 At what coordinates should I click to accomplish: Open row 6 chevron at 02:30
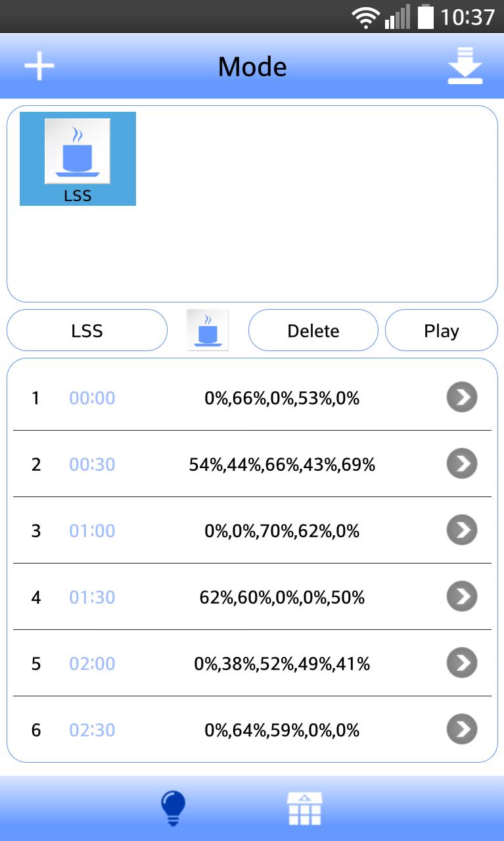[x=462, y=729]
